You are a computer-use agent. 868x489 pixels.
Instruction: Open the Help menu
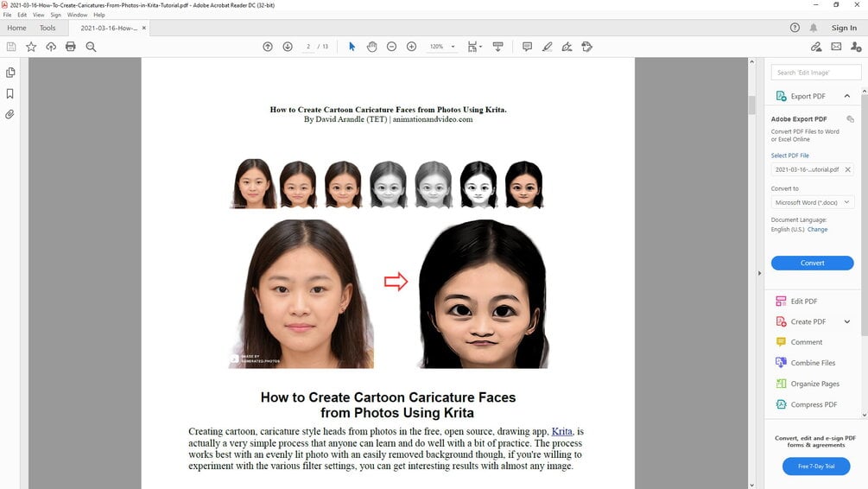pyautogui.click(x=99, y=15)
